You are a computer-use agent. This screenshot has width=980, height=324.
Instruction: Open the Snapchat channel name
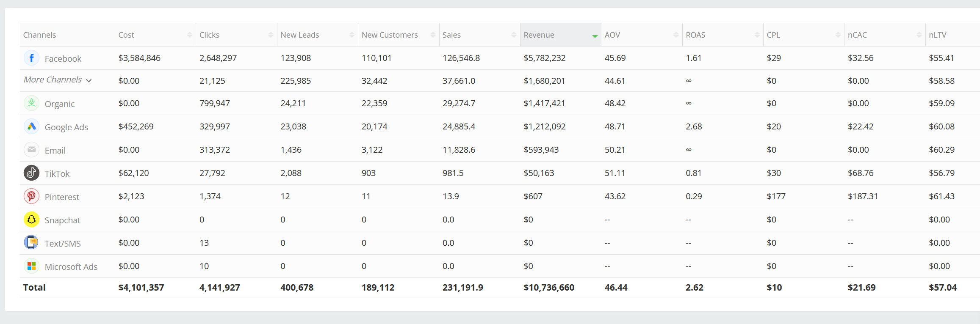(x=62, y=220)
